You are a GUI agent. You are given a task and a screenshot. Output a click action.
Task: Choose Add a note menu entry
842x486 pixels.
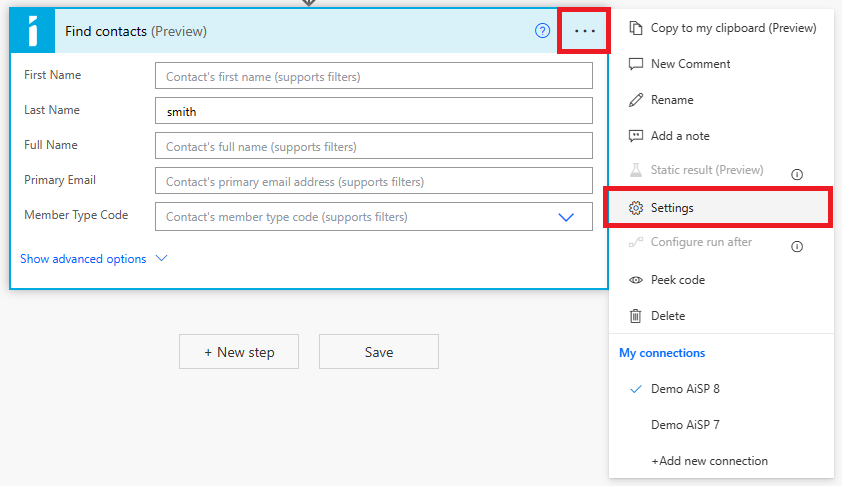(680, 136)
